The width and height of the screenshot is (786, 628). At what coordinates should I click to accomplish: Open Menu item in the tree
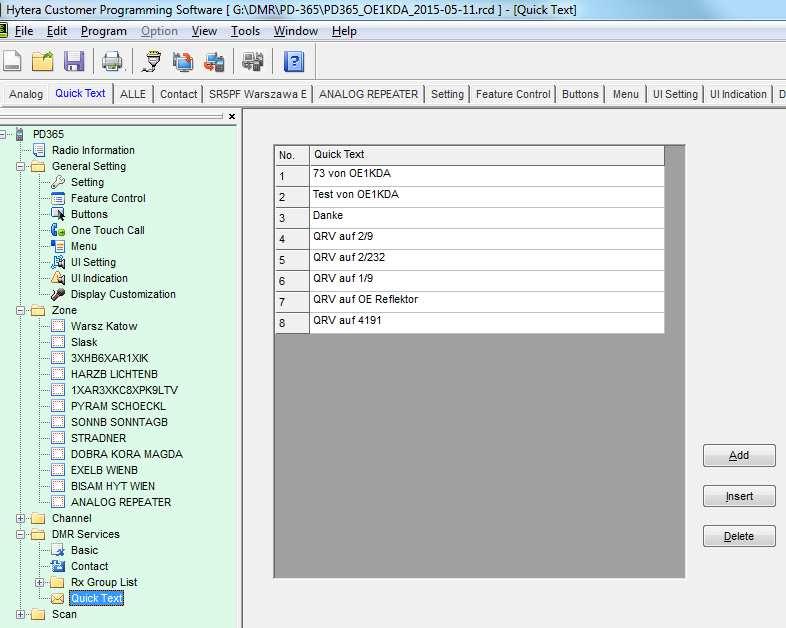tap(83, 247)
